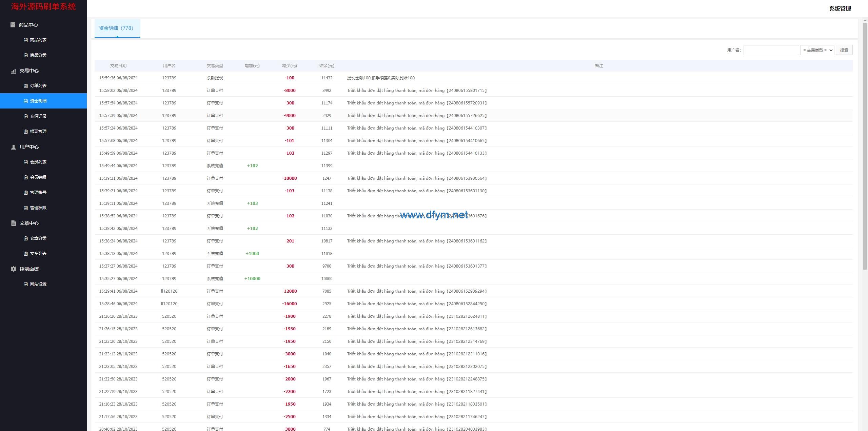
Task: Click the 搜索 search button
Action: click(844, 50)
